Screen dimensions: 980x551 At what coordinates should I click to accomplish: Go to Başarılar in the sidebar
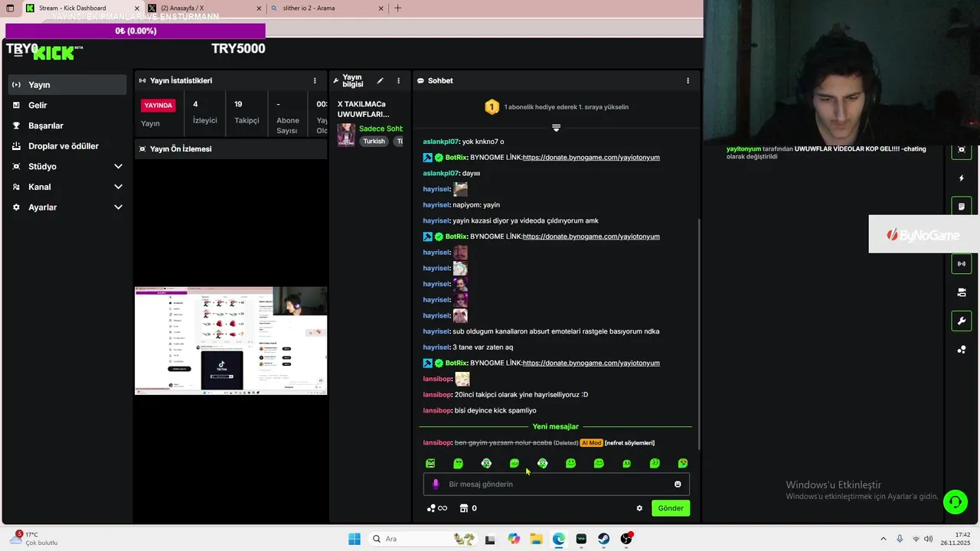(67, 126)
